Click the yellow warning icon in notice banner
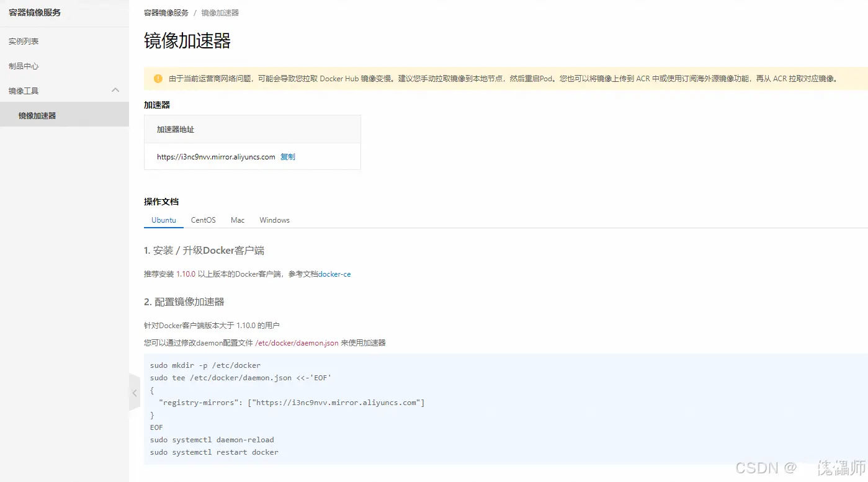 (x=158, y=79)
